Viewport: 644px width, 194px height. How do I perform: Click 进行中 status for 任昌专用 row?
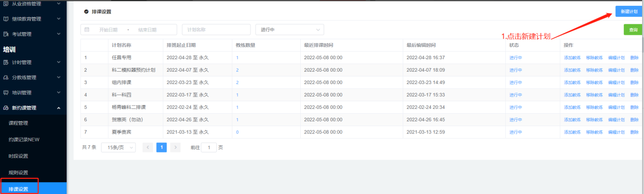(x=516, y=58)
